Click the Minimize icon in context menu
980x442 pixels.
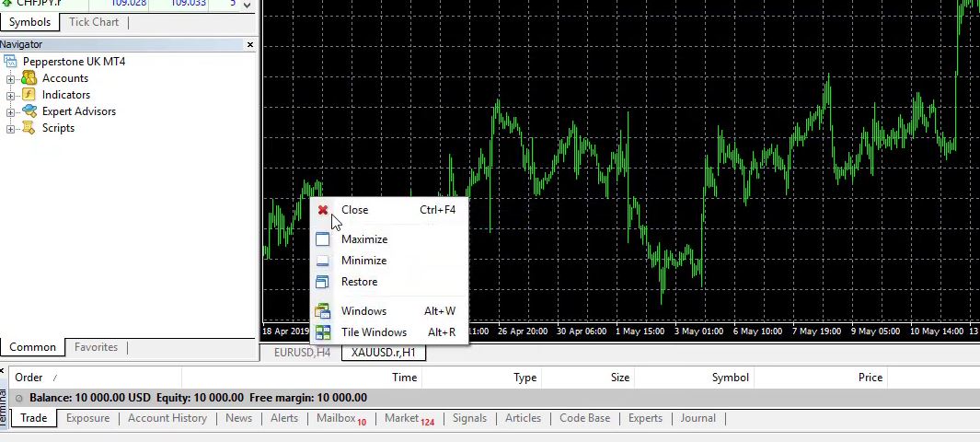coord(322,261)
